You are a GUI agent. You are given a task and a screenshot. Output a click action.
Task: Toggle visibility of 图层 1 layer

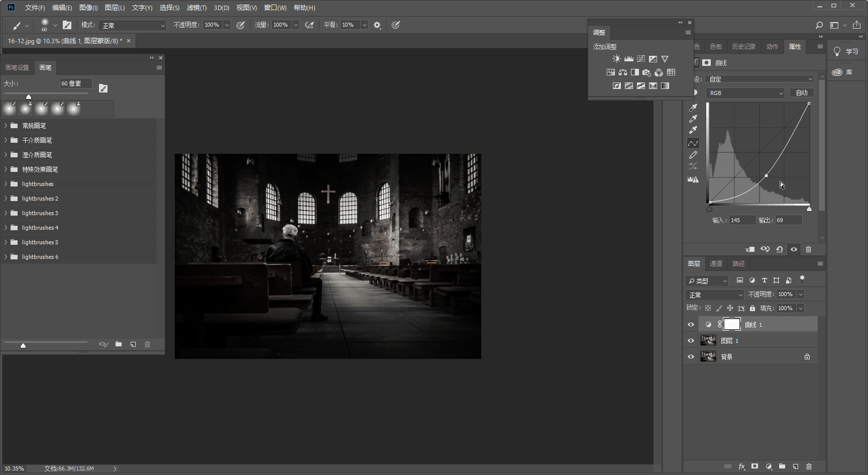tap(691, 341)
